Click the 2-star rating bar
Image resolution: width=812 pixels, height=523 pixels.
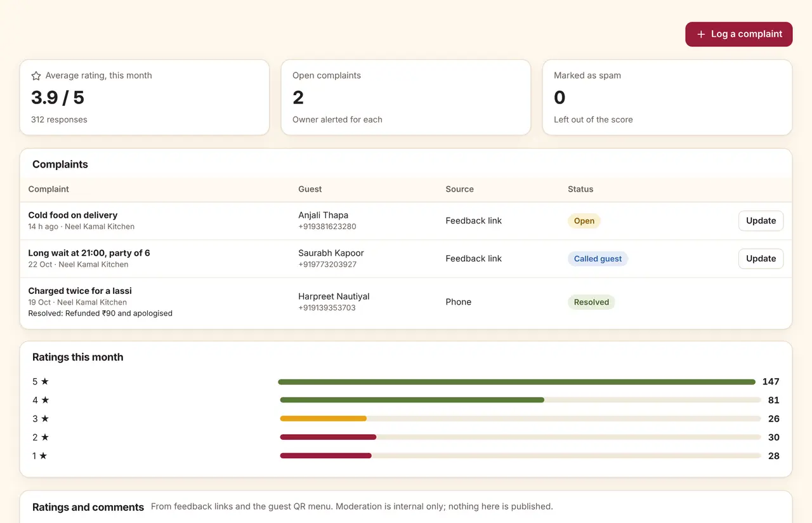coord(520,437)
